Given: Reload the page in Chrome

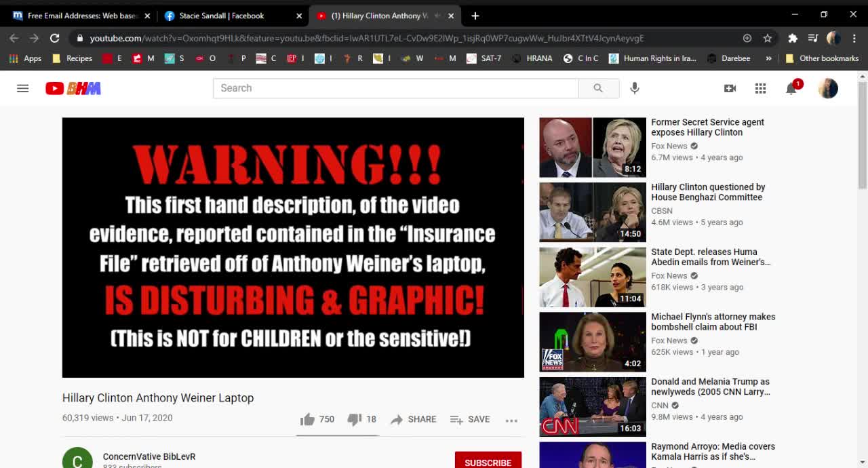Looking at the screenshot, I should [54, 38].
